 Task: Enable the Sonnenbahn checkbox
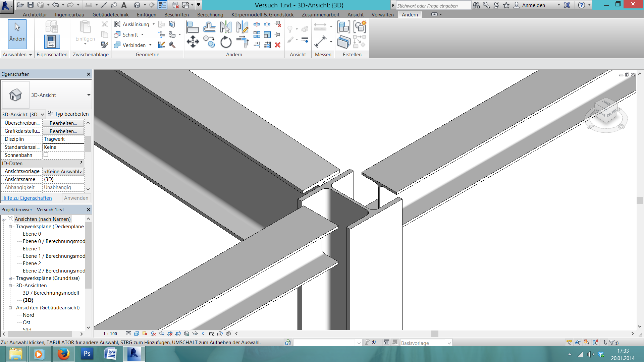(x=46, y=155)
